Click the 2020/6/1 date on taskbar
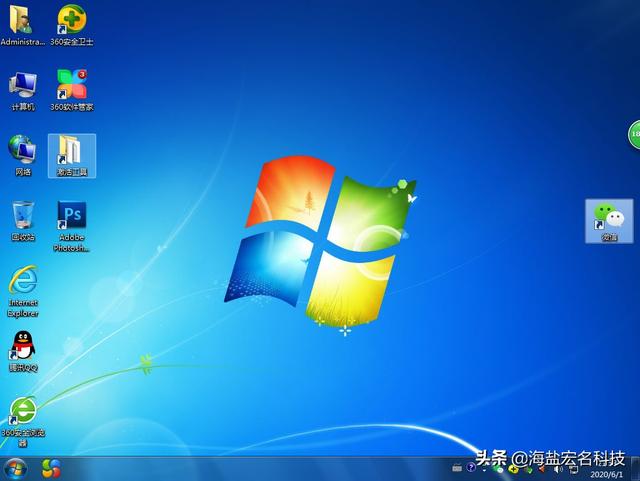Screen dimensions: 640x481 point(607,475)
